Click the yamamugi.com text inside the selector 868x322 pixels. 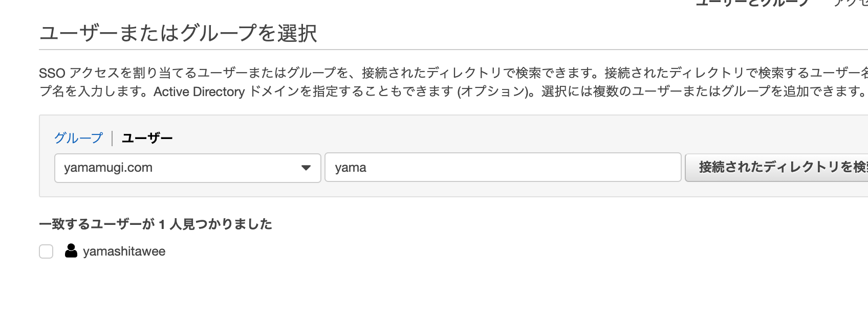point(108,168)
